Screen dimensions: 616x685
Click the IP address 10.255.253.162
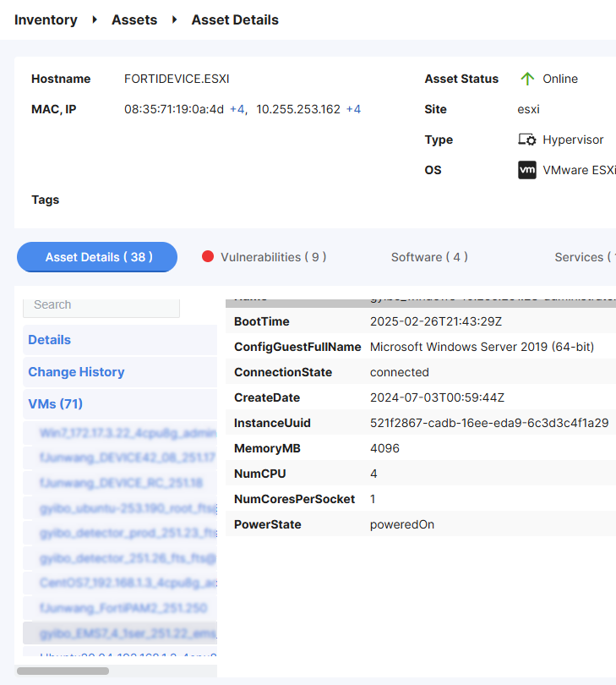(298, 109)
